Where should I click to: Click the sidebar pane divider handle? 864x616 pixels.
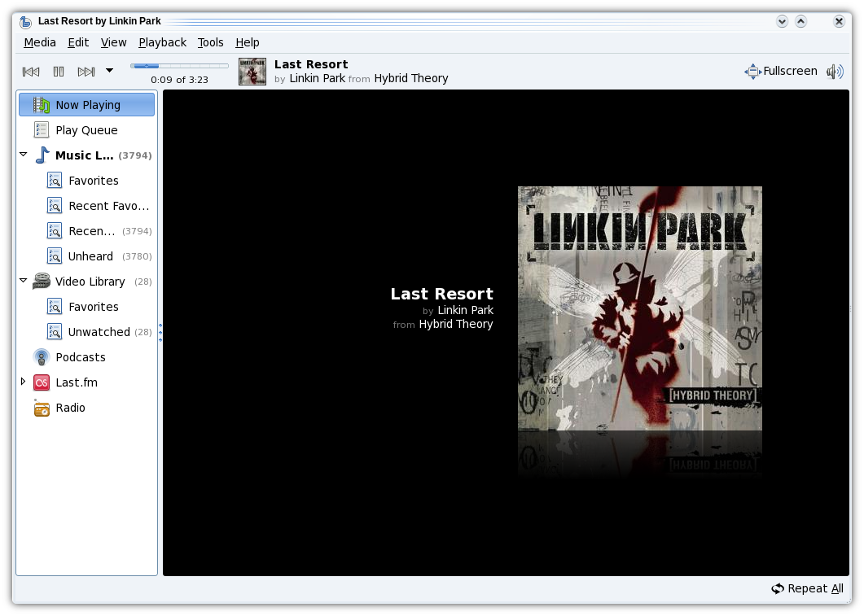(160, 333)
